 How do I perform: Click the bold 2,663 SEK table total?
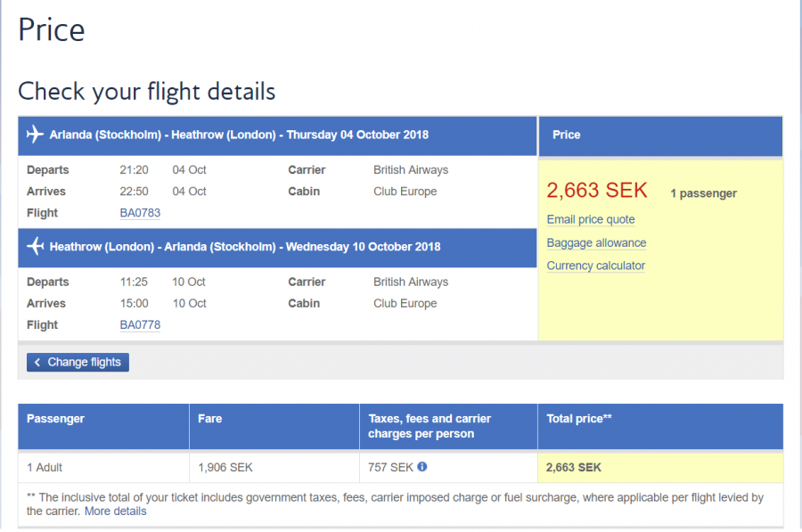(574, 468)
